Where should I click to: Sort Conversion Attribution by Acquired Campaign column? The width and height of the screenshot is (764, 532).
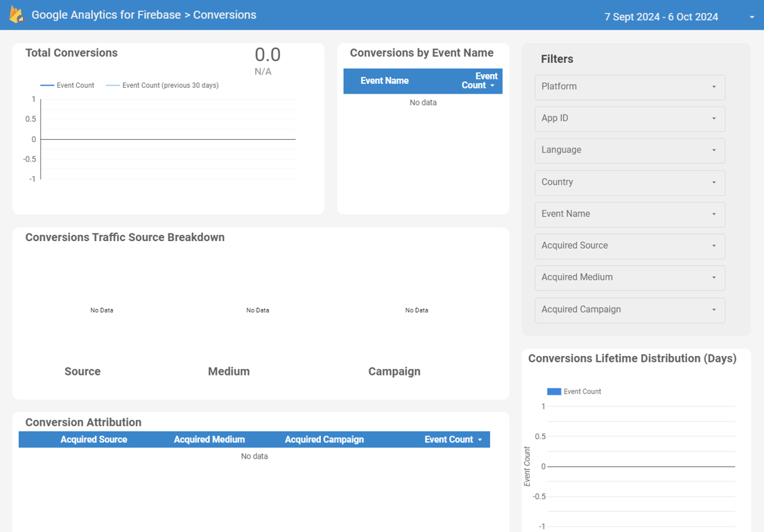point(324,439)
